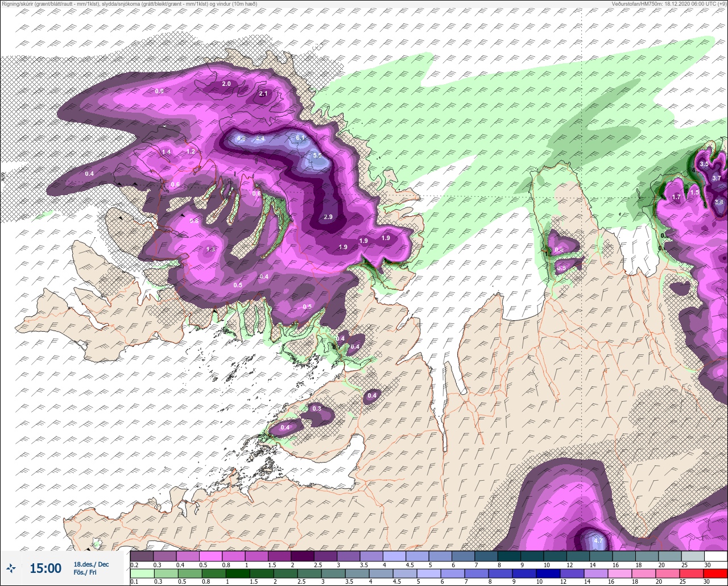The width and height of the screenshot is (728, 586).
Task: Click the 15:00 forecast time label
Action: coord(45,568)
